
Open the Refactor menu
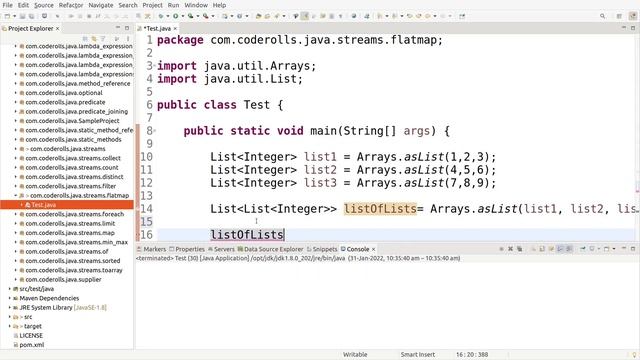click(x=71, y=5)
